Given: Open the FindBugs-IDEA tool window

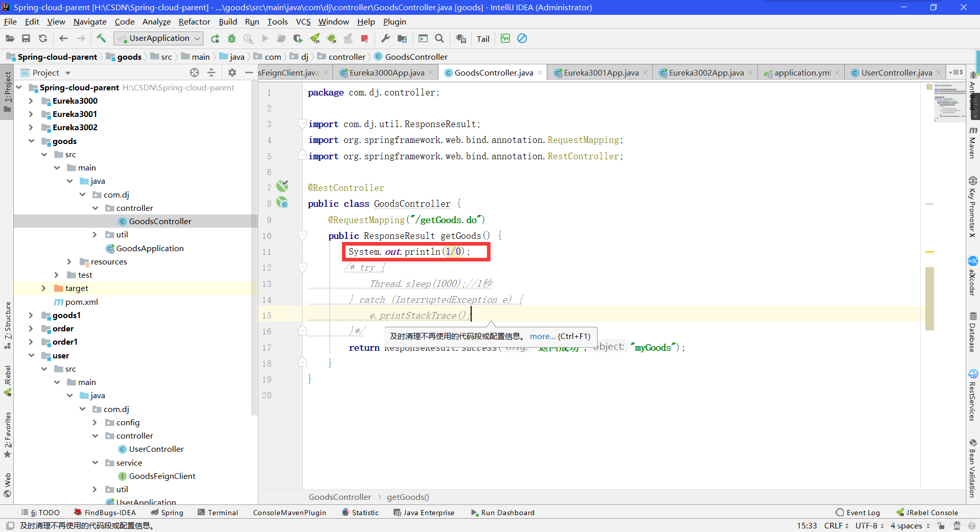Looking at the screenshot, I should click(105, 513).
